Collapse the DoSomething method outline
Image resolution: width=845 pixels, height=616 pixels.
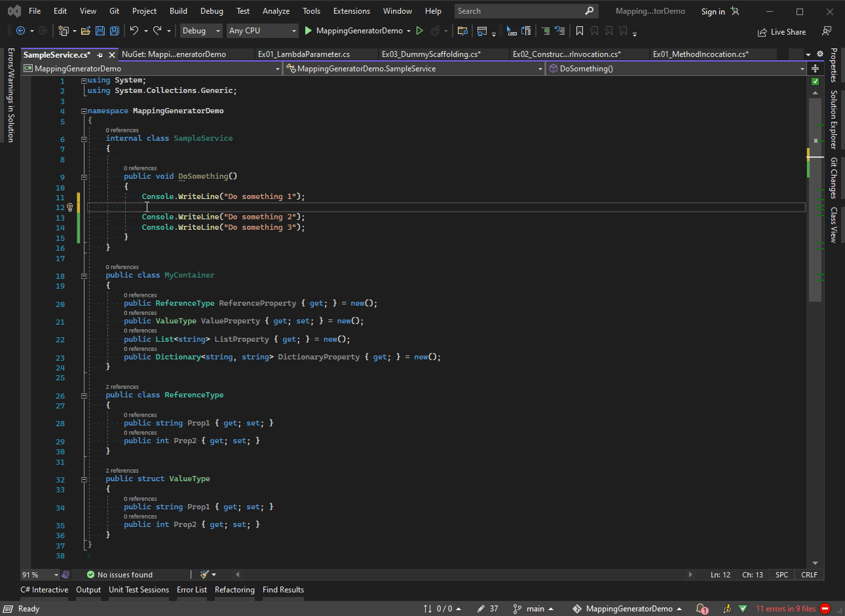(x=84, y=177)
